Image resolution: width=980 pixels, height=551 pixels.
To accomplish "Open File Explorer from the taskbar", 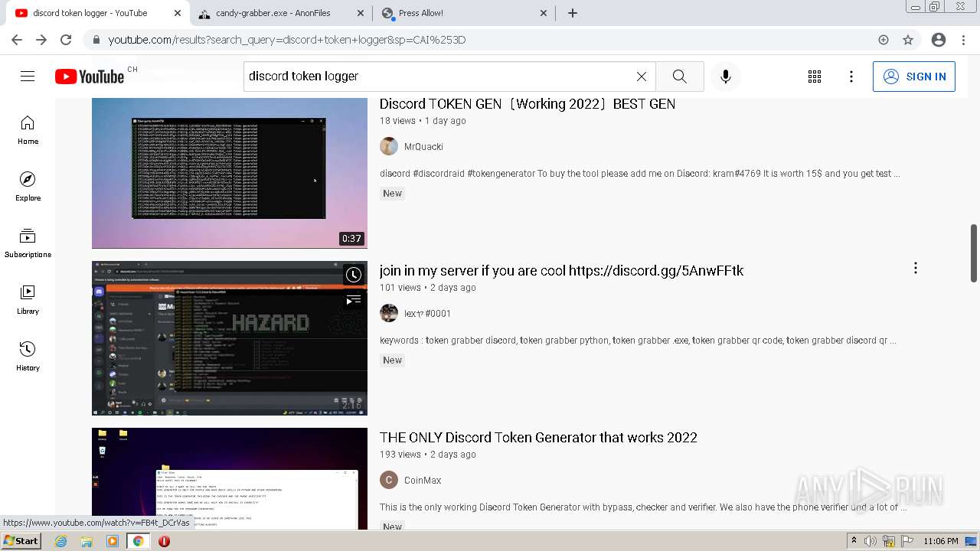I will pyautogui.click(x=87, y=541).
